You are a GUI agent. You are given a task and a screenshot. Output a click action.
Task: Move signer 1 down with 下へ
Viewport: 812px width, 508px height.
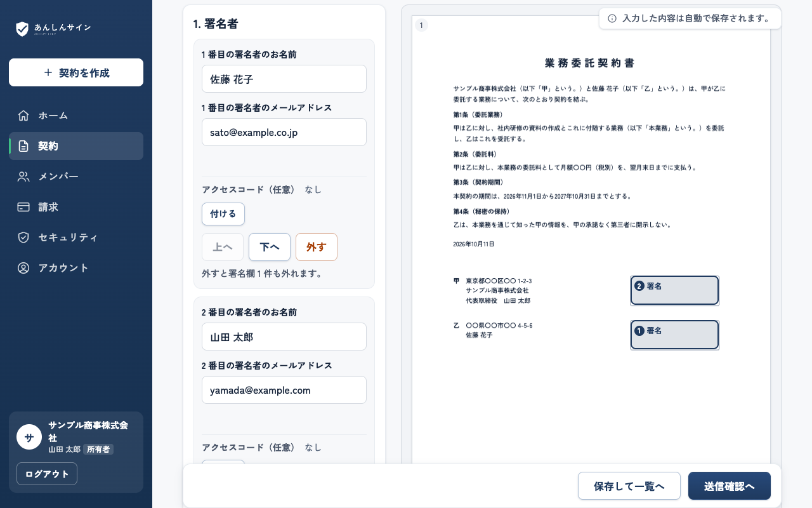coord(270,247)
